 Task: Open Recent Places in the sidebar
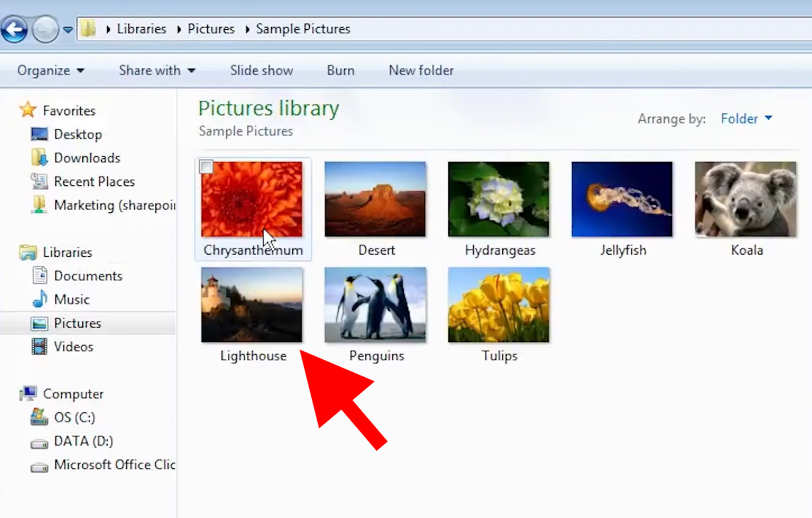coord(94,182)
